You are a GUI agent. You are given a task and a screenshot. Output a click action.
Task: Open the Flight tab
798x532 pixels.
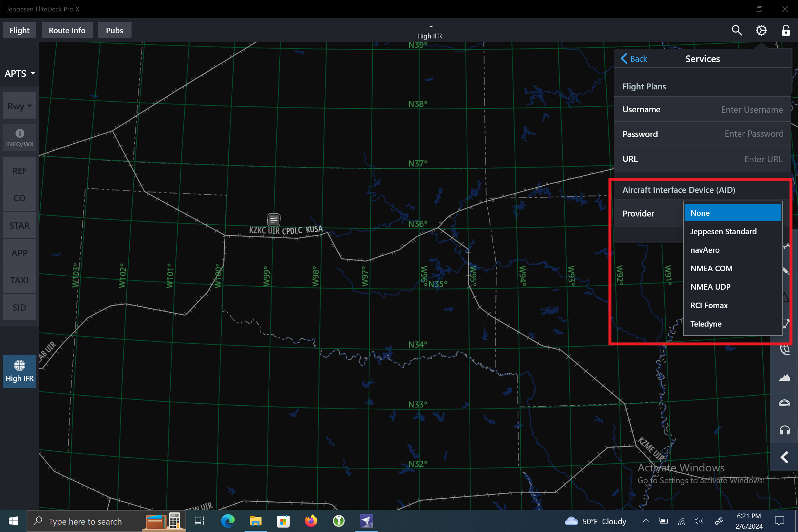pos(20,30)
